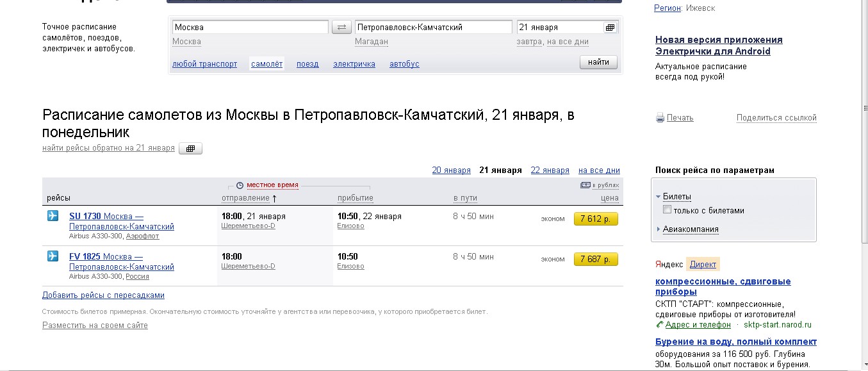Click в рублях currency selector
The width and height of the screenshot is (868, 371).
tap(606, 185)
